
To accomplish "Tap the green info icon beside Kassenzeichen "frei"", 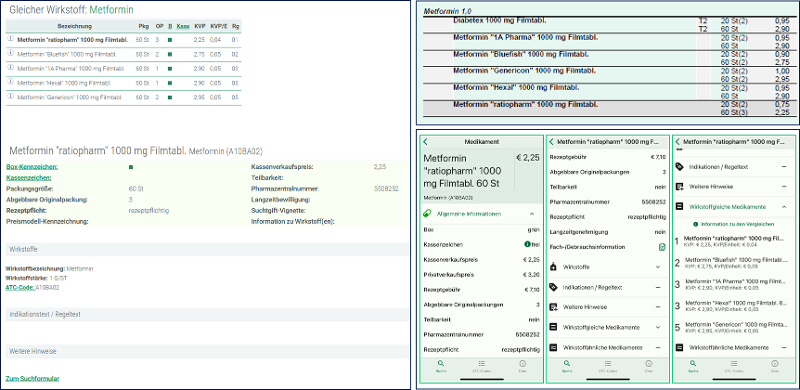I will 527,245.
